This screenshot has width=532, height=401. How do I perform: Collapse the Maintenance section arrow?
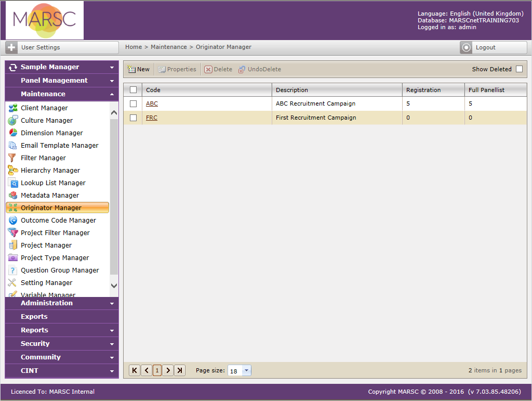point(112,94)
